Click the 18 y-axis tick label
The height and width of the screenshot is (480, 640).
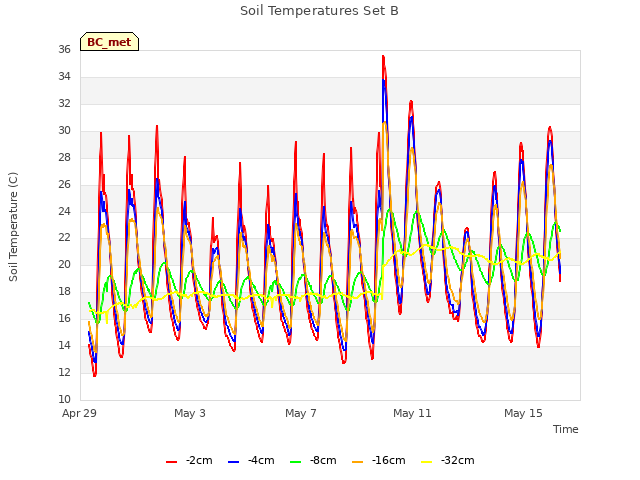(x=64, y=291)
